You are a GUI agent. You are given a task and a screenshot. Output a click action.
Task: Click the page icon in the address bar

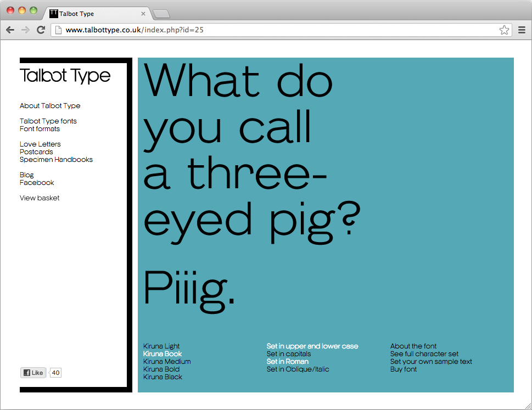click(58, 30)
